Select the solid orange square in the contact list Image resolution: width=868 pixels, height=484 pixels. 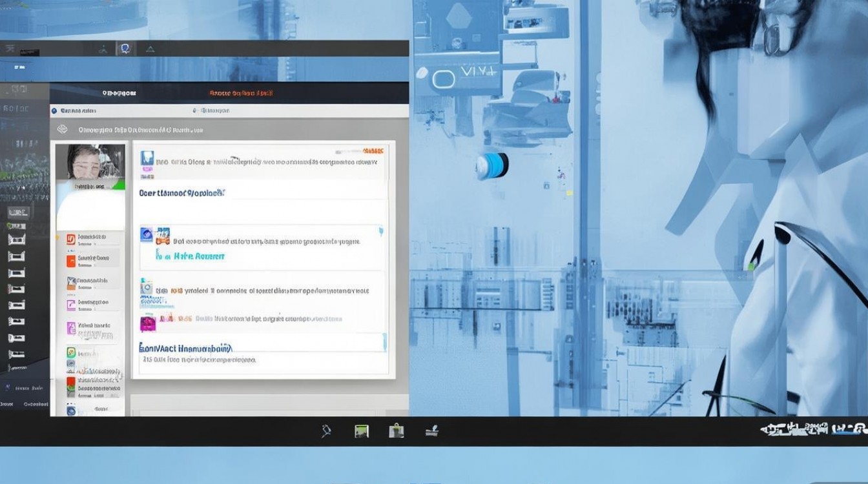point(71,261)
